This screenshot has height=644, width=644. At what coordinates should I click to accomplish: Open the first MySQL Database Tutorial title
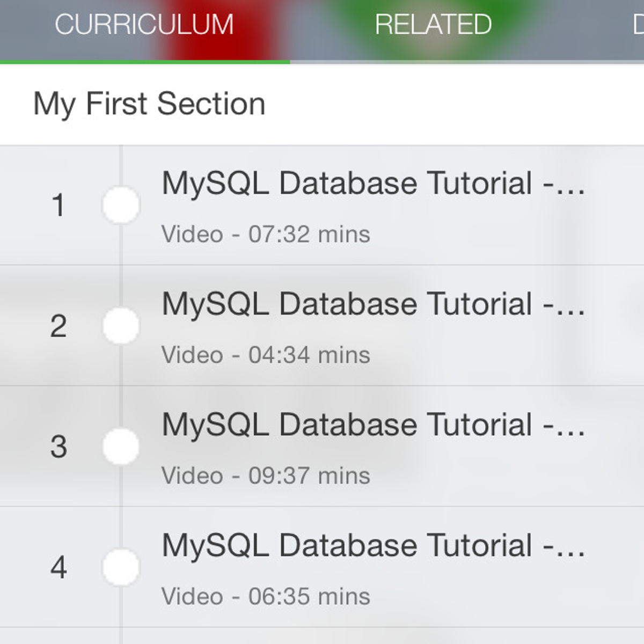click(x=373, y=184)
